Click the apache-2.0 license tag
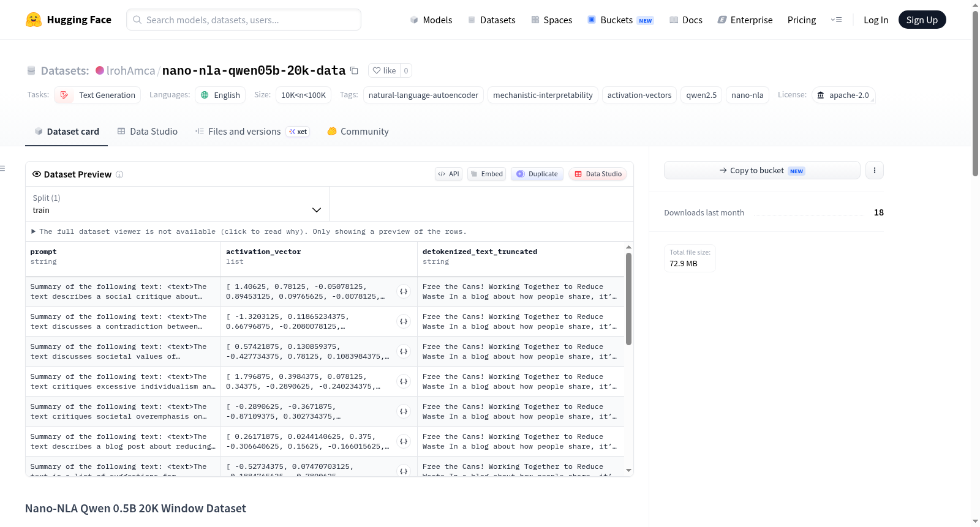 click(843, 95)
